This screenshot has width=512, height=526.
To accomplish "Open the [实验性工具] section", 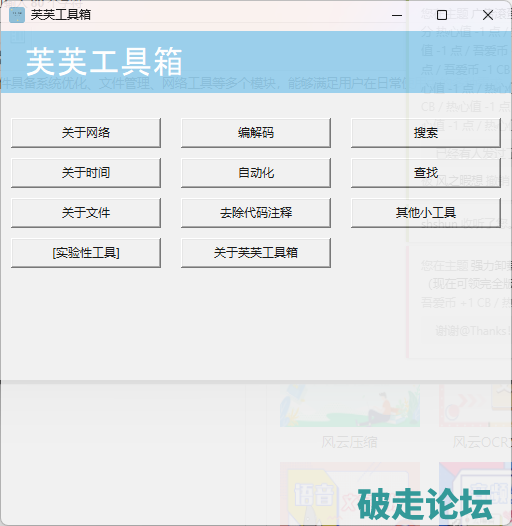I will coord(86,253).
